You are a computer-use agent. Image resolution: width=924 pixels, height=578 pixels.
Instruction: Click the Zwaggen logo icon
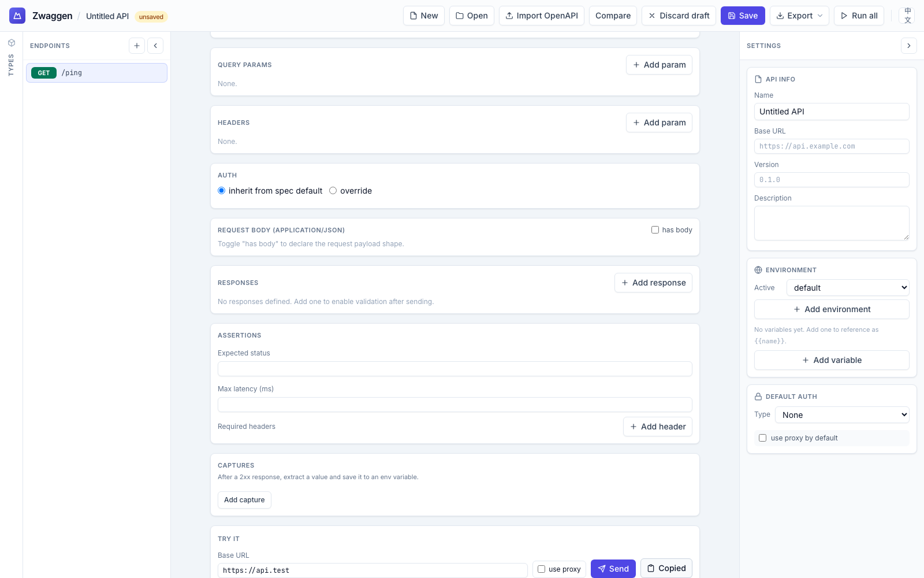click(17, 16)
